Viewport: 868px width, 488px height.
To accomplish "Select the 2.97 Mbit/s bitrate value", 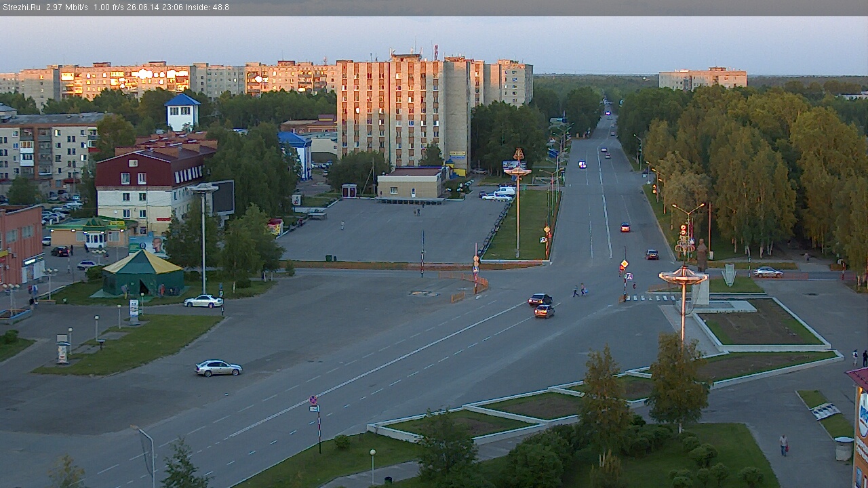I will point(67,7).
